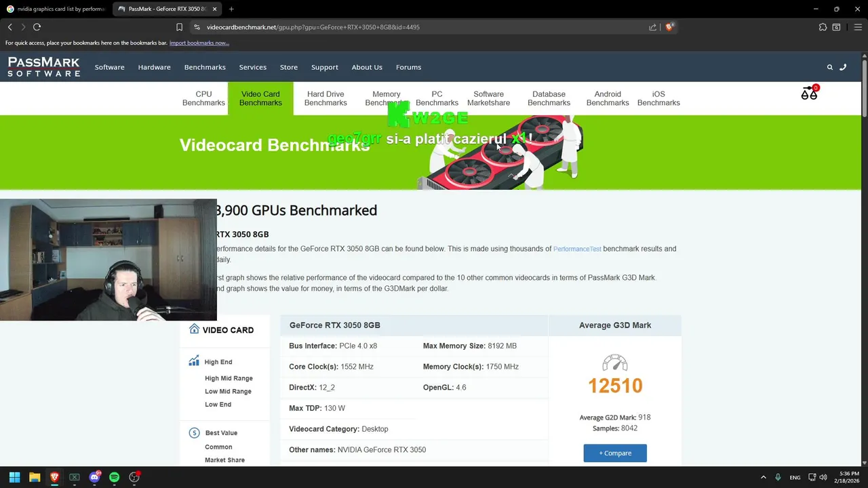Click the blue + Compare button
Screen dimensions: 868x488
(x=615, y=453)
